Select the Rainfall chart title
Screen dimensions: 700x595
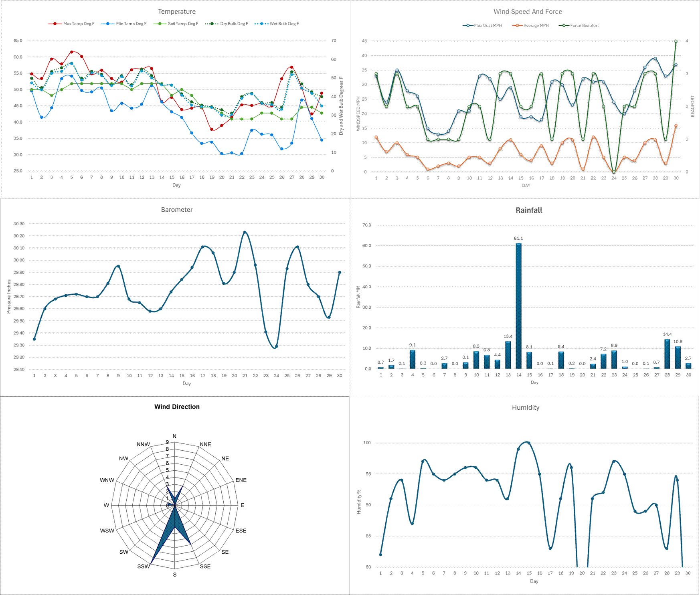click(529, 210)
